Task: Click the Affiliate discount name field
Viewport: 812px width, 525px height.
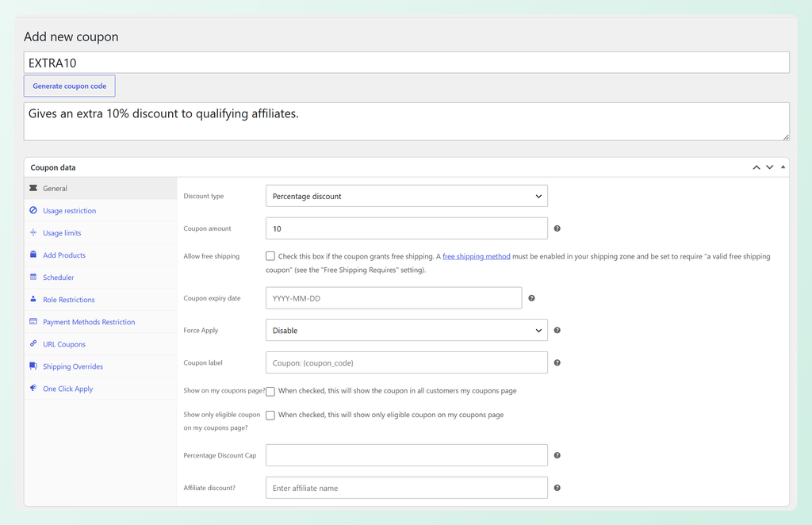Action: click(407, 488)
